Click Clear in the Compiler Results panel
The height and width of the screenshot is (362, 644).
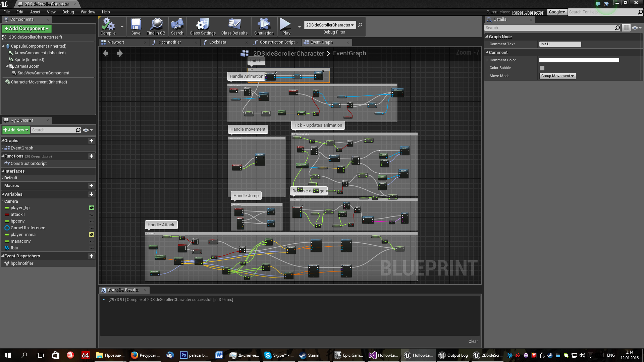[x=473, y=342]
